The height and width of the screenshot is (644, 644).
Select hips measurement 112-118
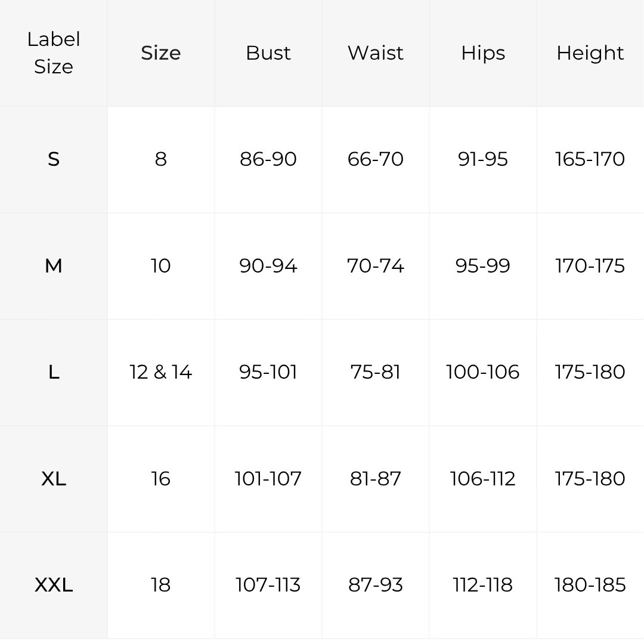pos(483,586)
